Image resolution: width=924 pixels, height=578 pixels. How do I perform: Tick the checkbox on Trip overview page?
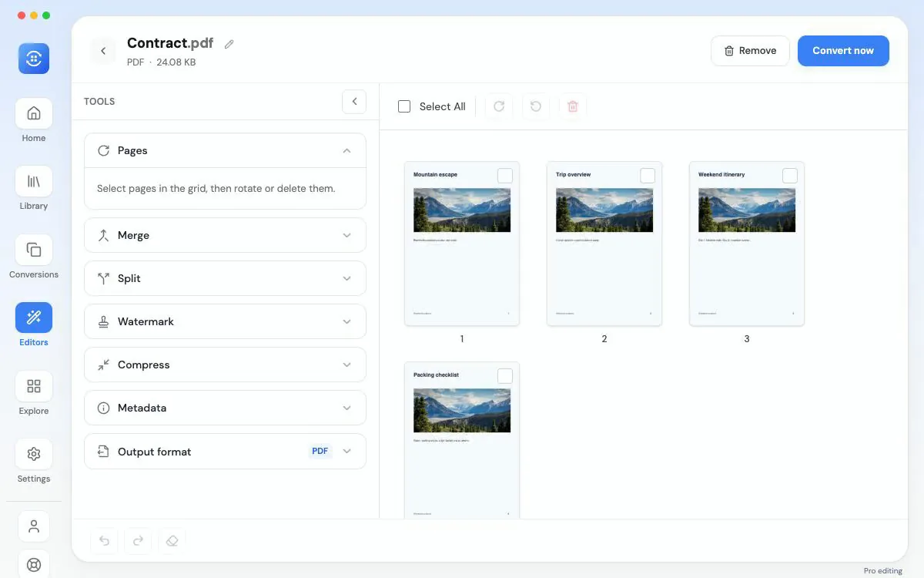[x=648, y=176]
